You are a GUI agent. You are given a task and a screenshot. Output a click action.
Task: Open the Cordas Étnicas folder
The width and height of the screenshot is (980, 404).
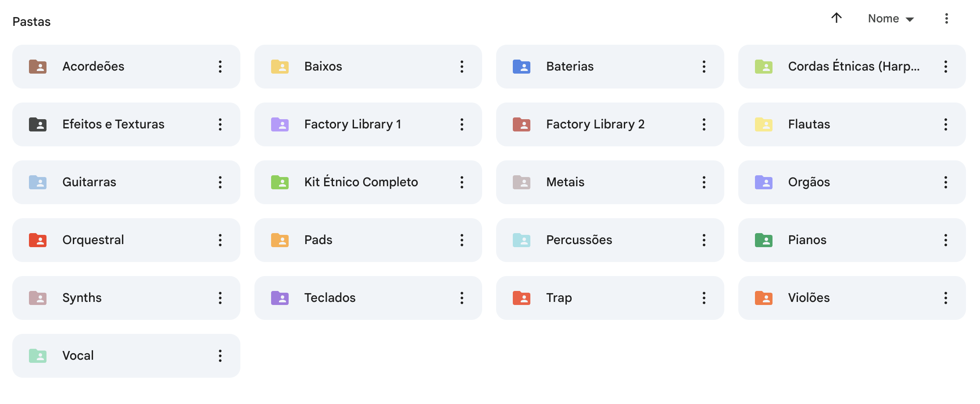tap(853, 67)
